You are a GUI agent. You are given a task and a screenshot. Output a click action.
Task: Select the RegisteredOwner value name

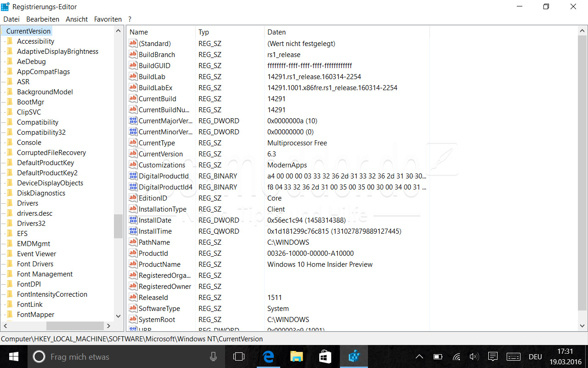pyautogui.click(x=165, y=286)
